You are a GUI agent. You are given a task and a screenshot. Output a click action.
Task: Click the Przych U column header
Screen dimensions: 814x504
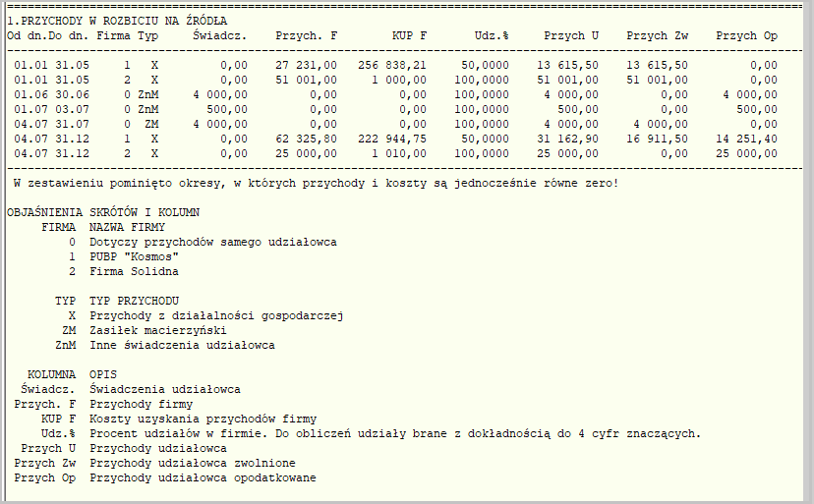tap(571, 35)
